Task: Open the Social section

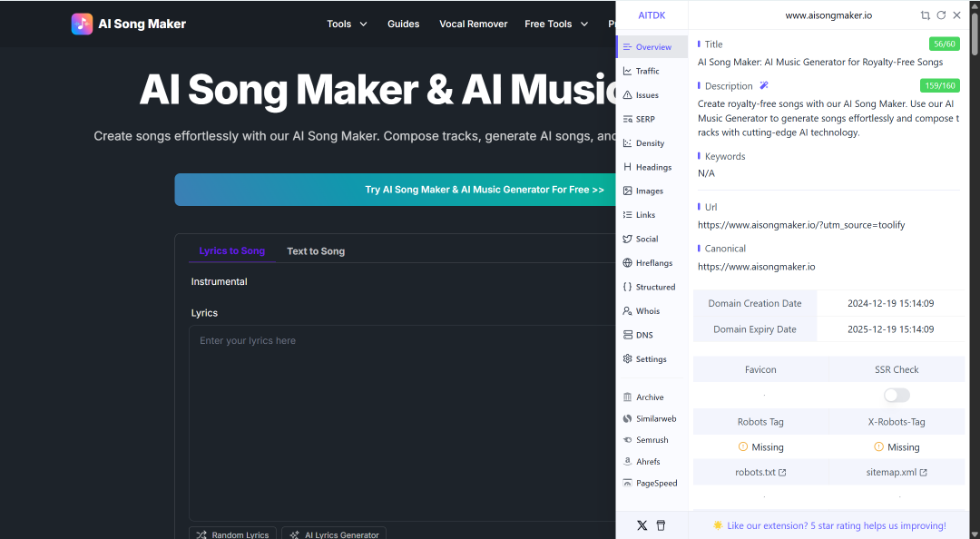Action: (x=652, y=239)
